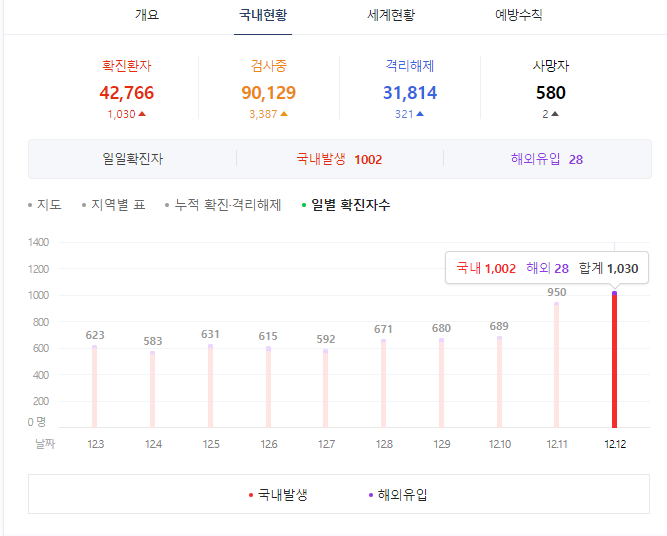Show the 지도 view

click(45, 205)
